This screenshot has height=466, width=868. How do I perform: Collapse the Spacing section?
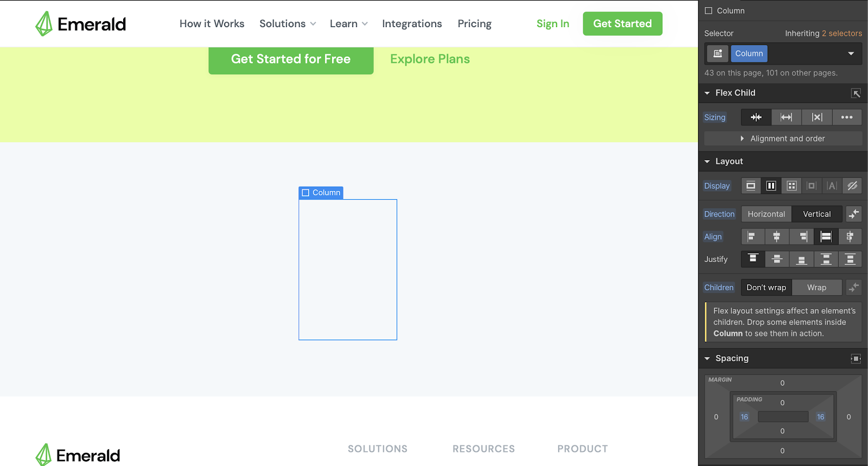pyautogui.click(x=707, y=359)
